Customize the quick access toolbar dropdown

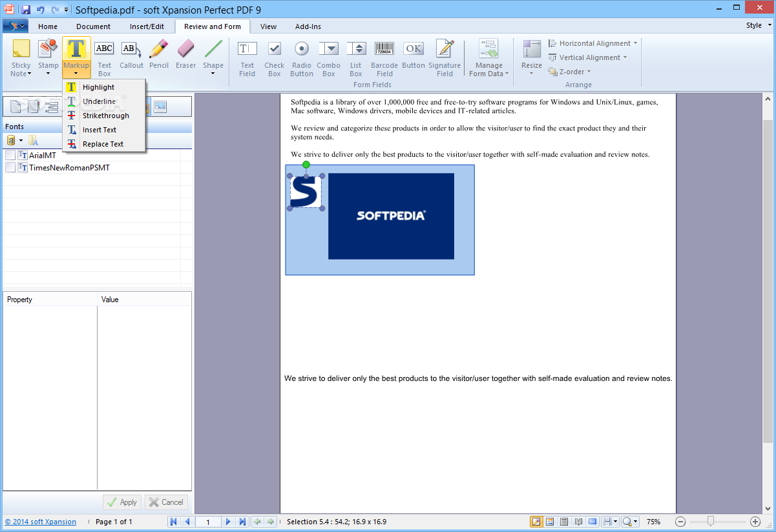66,10
